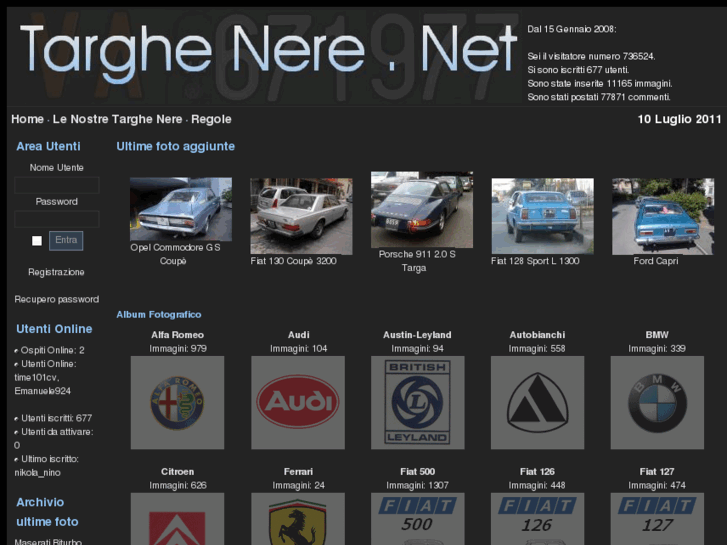Open the Archivio ultime foto heading link
The width and height of the screenshot is (727, 545).
pos(47,512)
